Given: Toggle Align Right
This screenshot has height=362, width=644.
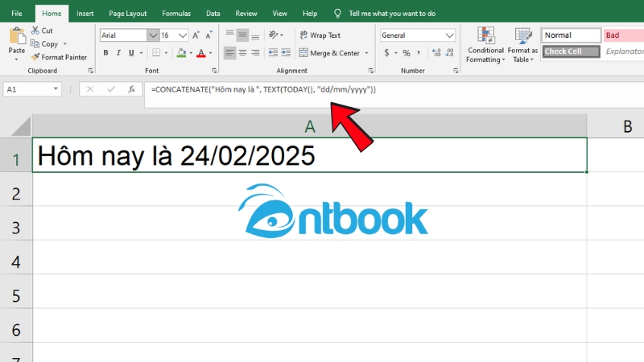Looking at the screenshot, I should (x=255, y=52).
